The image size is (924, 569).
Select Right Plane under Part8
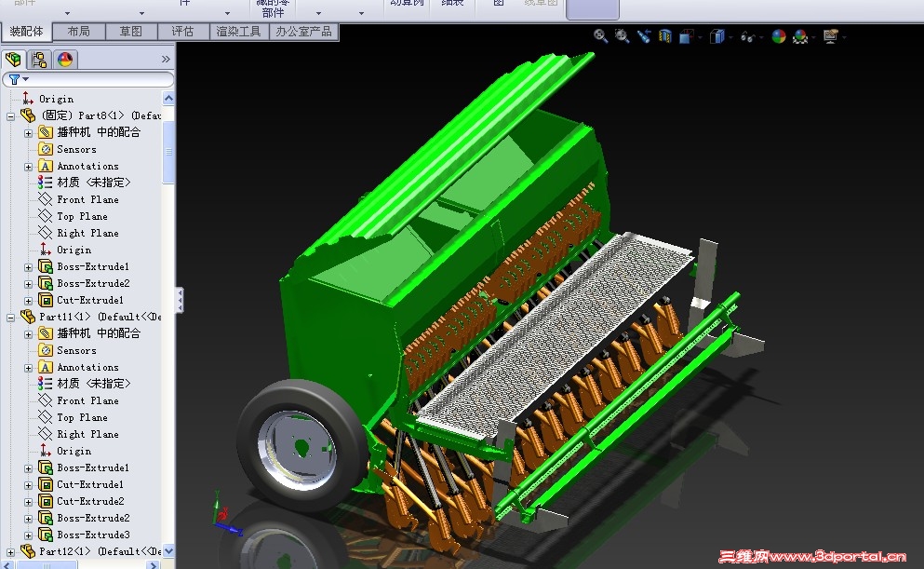click(x=87, y=234)
